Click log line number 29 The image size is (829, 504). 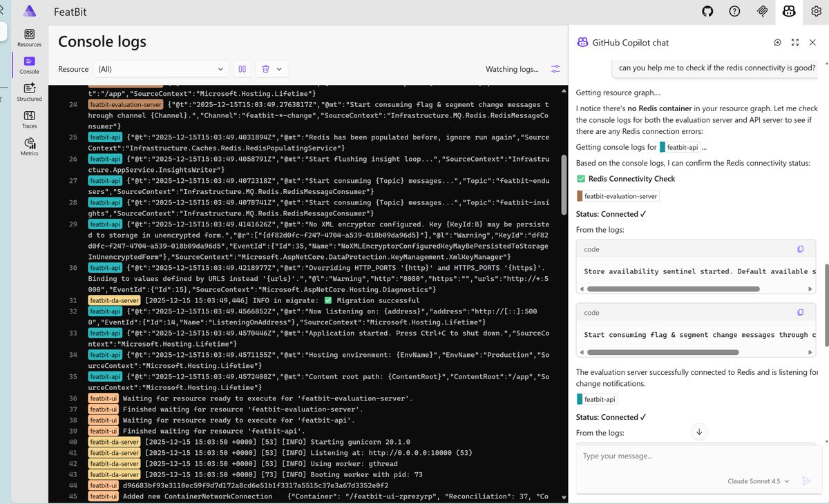point(73,224)
